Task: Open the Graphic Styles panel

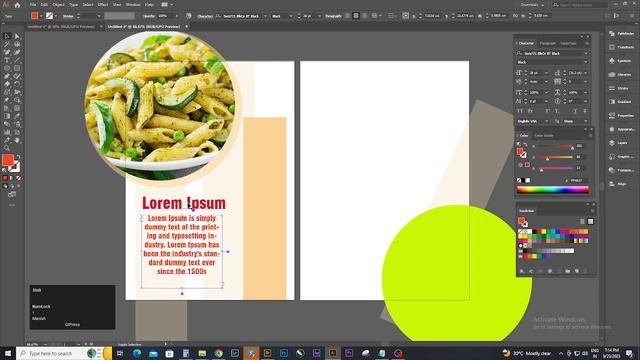Action: 622,156
